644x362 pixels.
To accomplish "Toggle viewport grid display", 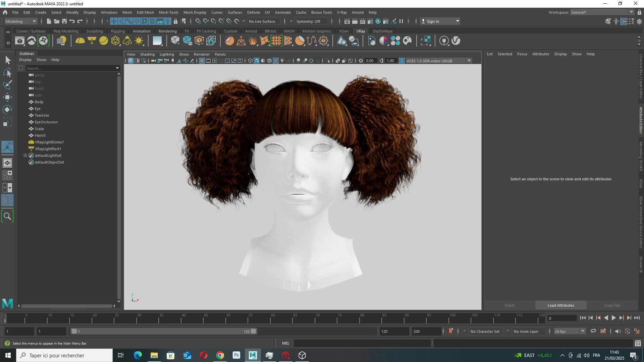I will point(202,61).
